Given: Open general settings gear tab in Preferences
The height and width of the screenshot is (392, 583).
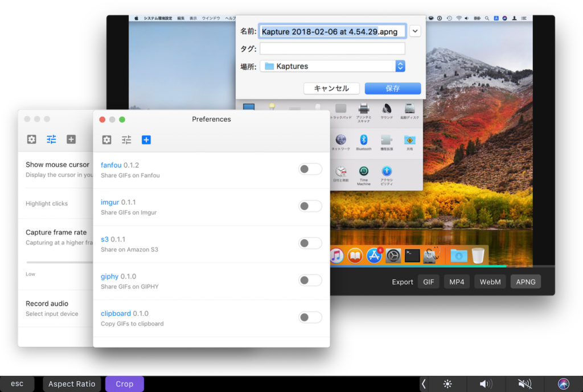Looking at the screenshot, I should pyautogui.click(x=106, y=139).
